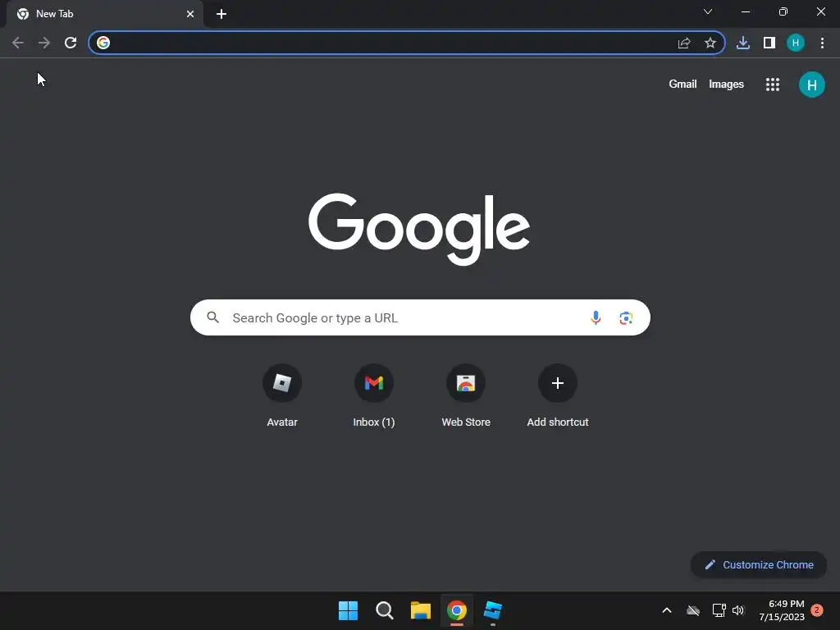
Task: Open notifications badge showing 2
Action: click(x=817, y=610)
